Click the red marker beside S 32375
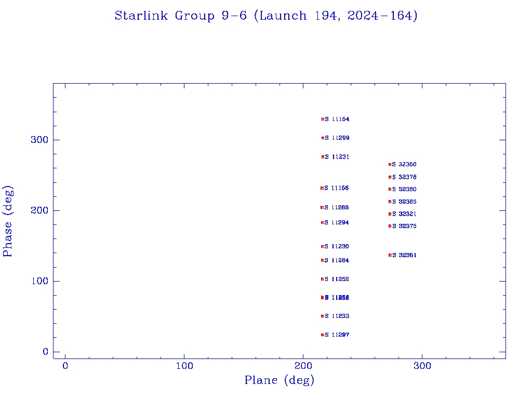532x399 pixels. [390, 227]
